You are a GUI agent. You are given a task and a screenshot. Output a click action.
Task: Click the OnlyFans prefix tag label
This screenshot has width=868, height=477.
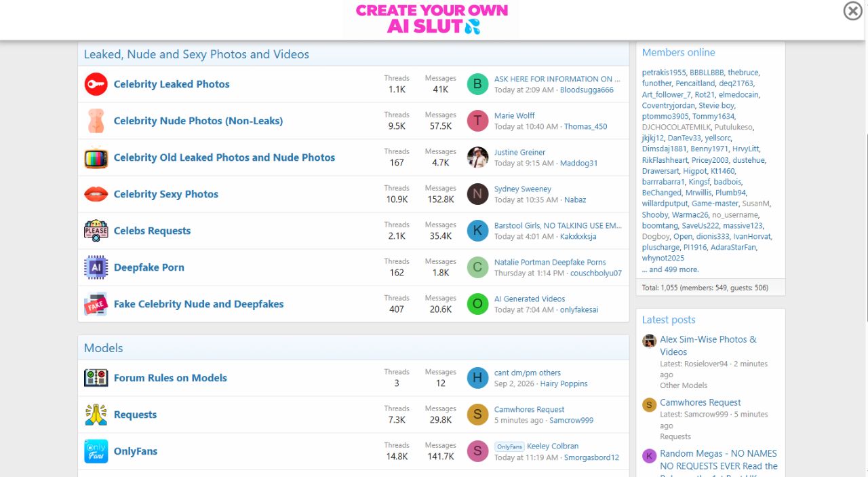click(509, 446)
